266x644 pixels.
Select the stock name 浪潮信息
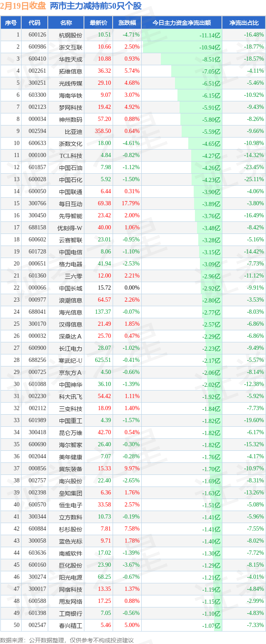coord(71,300)
